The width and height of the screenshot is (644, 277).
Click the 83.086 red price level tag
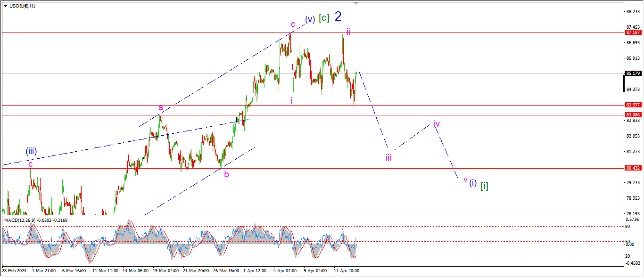pyautogui.click(x=632, y=115)
